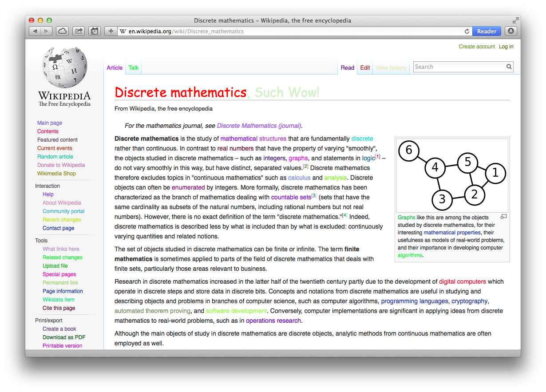Open the calculus link
This screenshot has height=392, width=546.
[x=299, y=178]
